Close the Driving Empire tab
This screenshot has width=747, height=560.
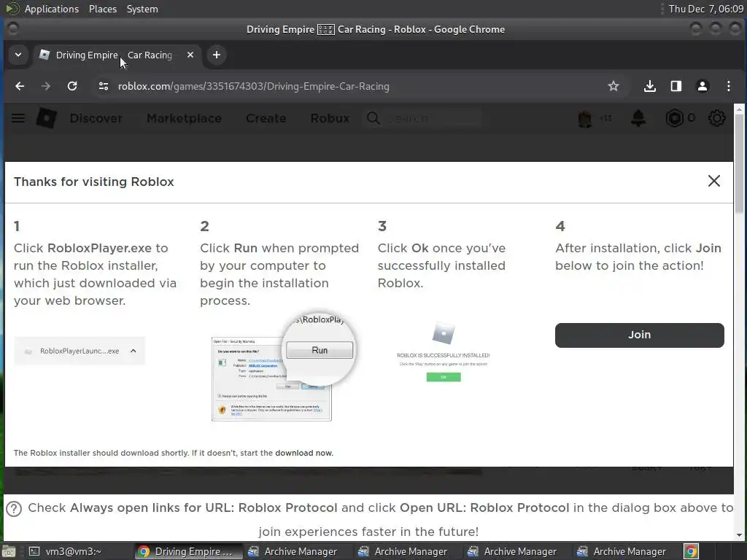coord(190,55)
